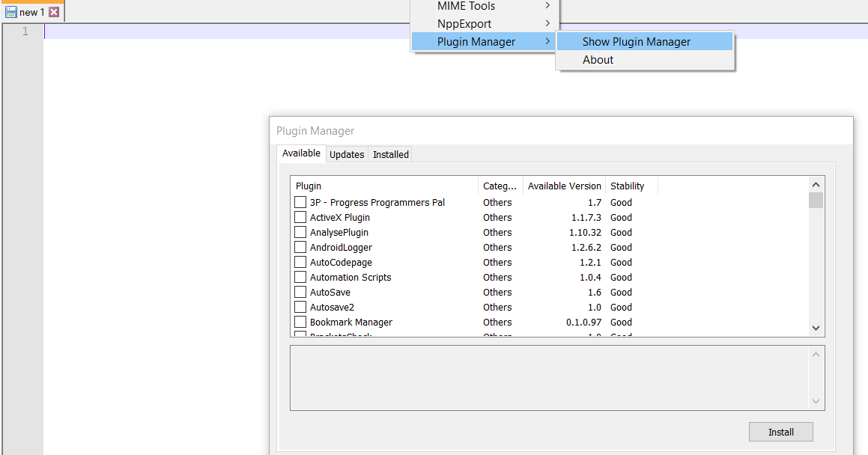Viewport: 868px width, 455px height.
Task: Select the AutoSave row version 1.6
Action: pyautogui.click(x=594, y=292)
